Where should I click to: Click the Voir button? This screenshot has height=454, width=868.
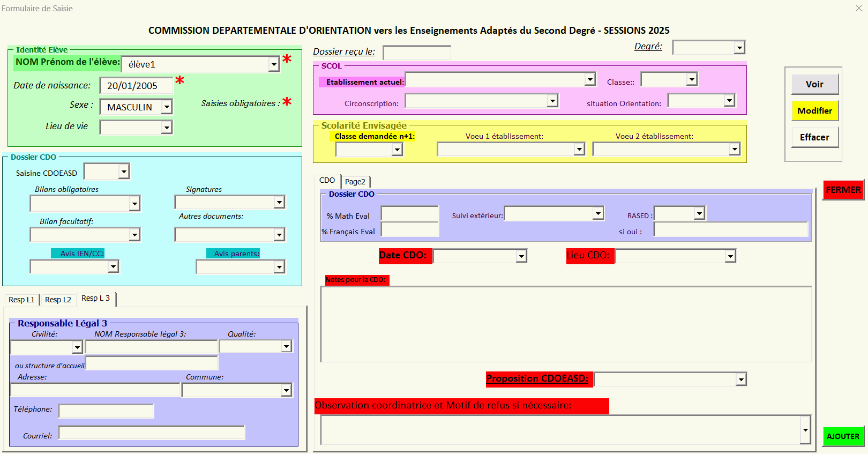pyautogui.click(x=814, y=84)
